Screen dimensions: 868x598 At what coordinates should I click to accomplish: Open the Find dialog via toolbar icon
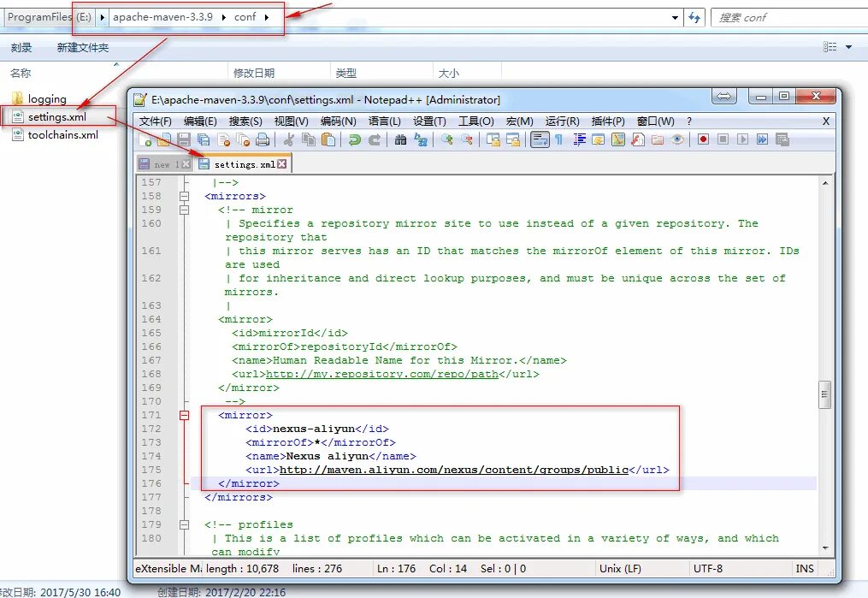401,139
